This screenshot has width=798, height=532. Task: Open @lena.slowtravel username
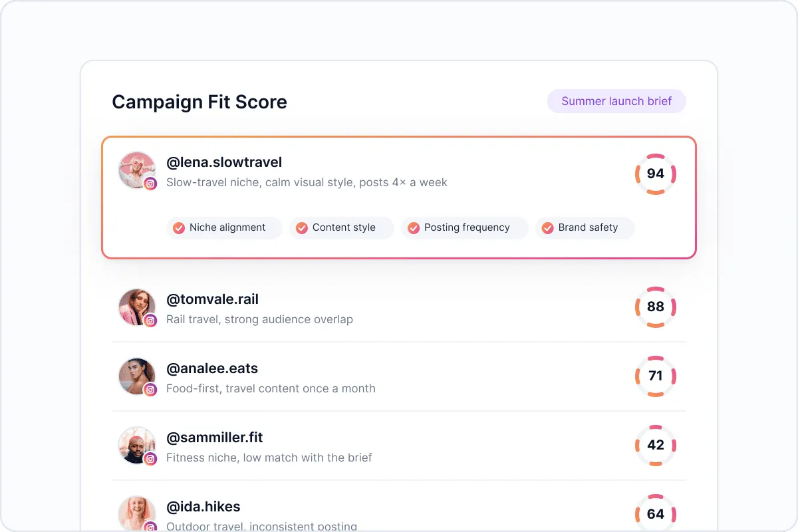point(224,162)
